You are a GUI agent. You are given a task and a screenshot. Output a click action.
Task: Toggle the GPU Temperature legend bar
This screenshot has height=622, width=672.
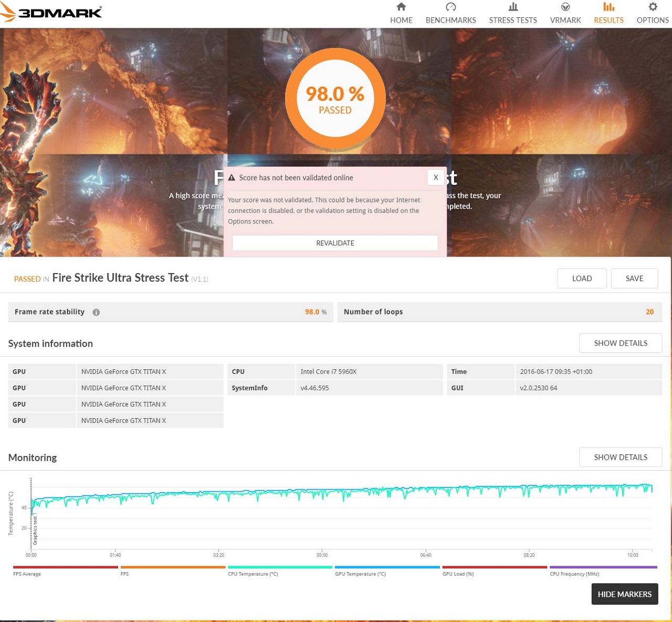click(387, 567)
